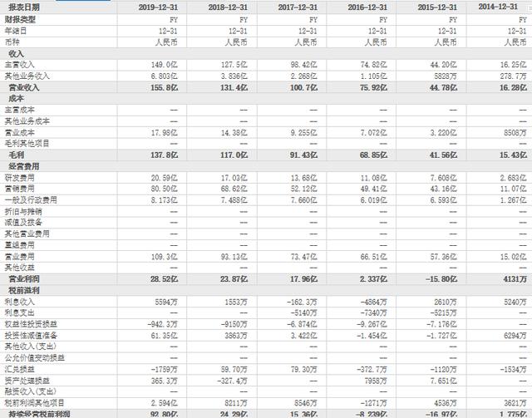The image size is (532, 418).
Task: Select the -15.80亿 operating profit cell
Action: [439, 279]
